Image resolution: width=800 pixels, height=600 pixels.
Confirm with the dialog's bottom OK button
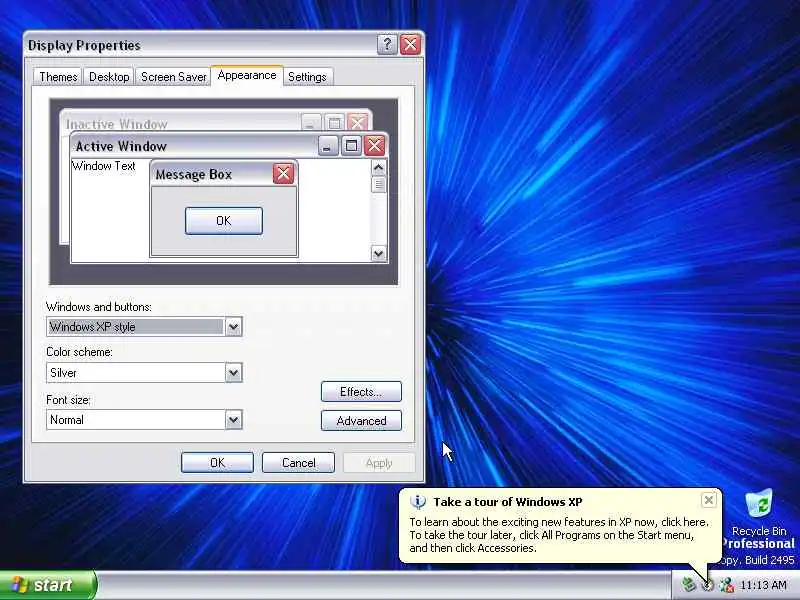pyautogui.click(x=217, y=463)
